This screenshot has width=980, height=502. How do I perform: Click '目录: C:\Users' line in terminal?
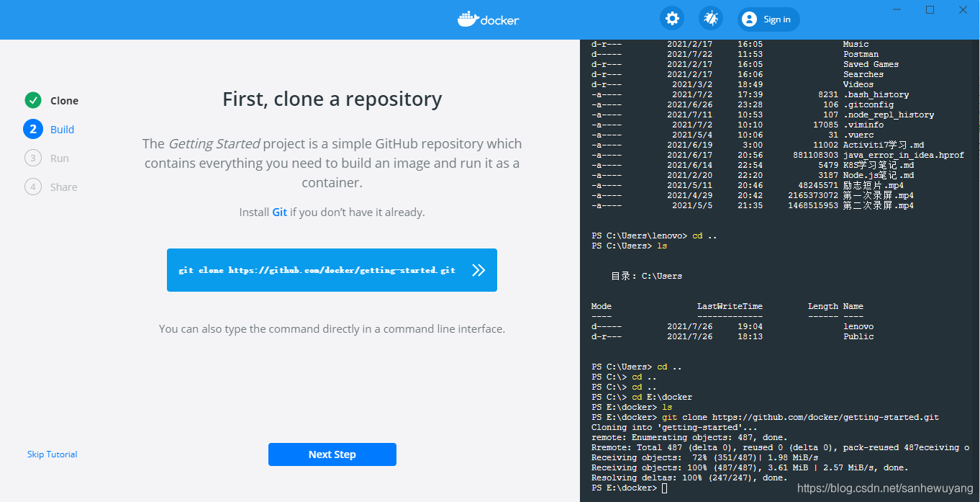click(x=647, y=276)
